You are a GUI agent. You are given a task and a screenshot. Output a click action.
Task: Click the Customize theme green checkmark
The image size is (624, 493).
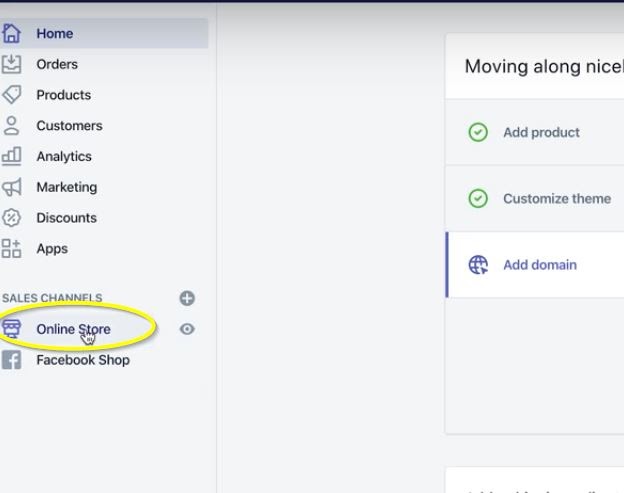[478, 198]
